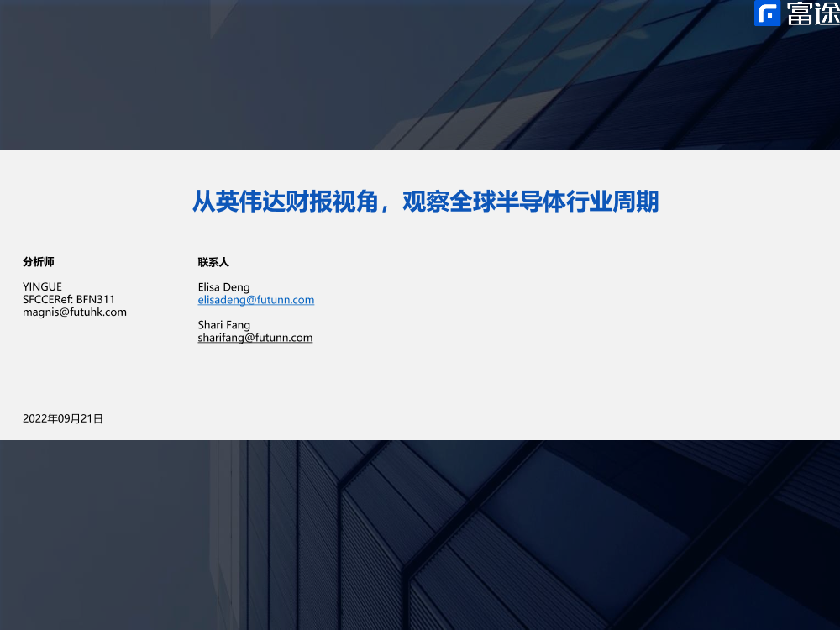Select analyst name YINGUE
This screenshot has width=840, height=630.
42,286
